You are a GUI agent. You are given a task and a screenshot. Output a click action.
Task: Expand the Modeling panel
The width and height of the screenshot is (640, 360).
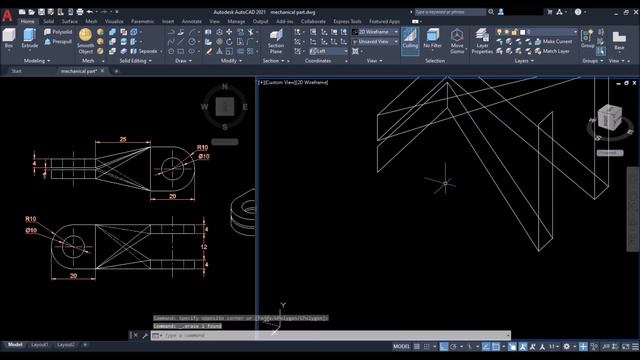point(37,61)
